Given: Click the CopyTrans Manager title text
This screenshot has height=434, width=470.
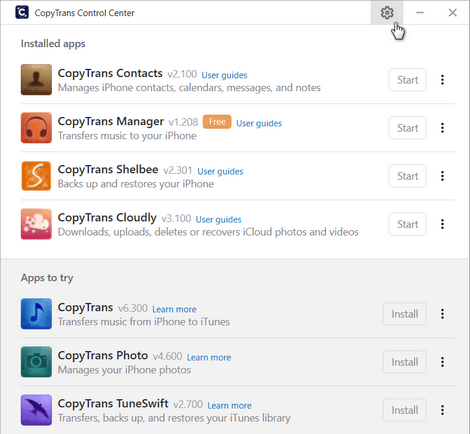Looking at the screenshot, I should pos(111,122).
